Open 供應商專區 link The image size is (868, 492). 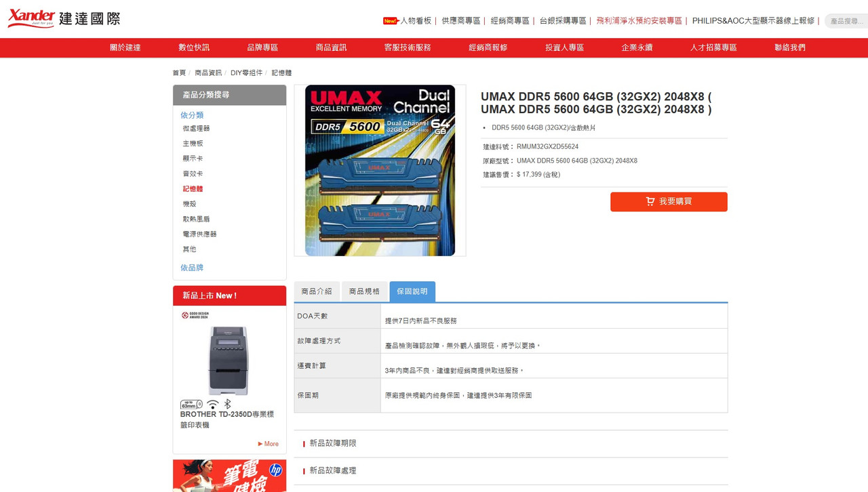pos(460,21)
